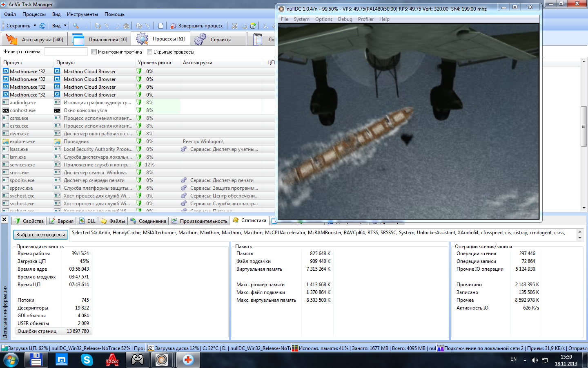Viewport: 588px width, 368px height.
Task: Show hidden system tray icons arrow
Action: (525, 360)
